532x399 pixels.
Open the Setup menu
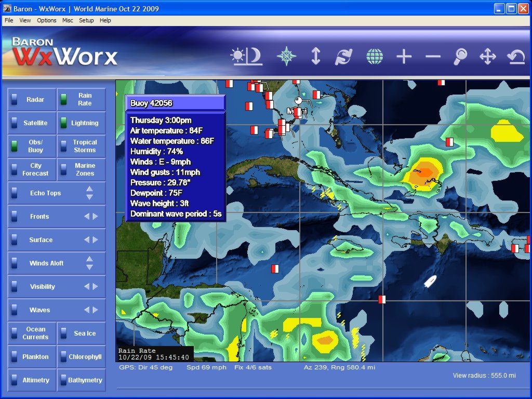pos(86,20)
